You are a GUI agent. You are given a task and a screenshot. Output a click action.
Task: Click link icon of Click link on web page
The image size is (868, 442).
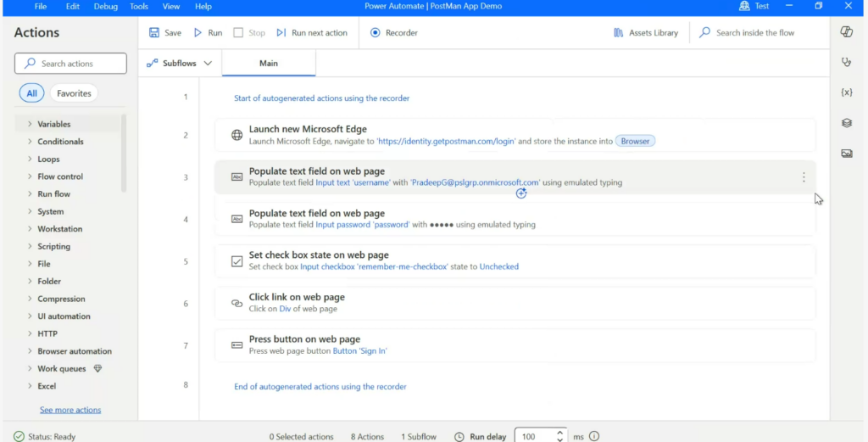(x=237, y=304)
